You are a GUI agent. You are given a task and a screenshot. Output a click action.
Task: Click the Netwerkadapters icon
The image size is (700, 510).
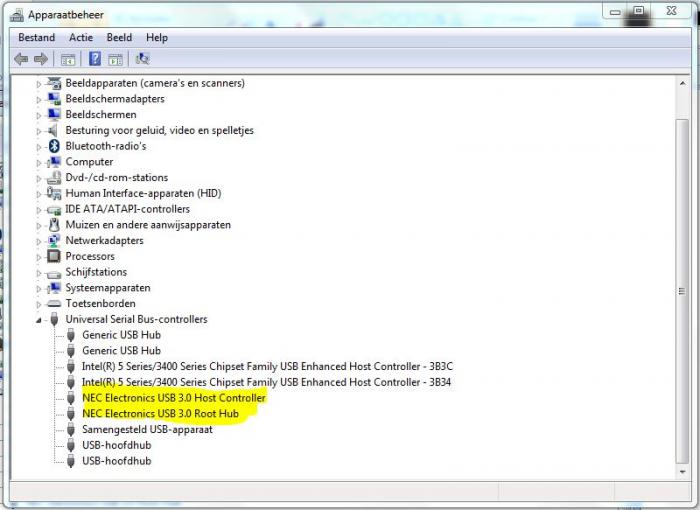(x=54, y=240)
